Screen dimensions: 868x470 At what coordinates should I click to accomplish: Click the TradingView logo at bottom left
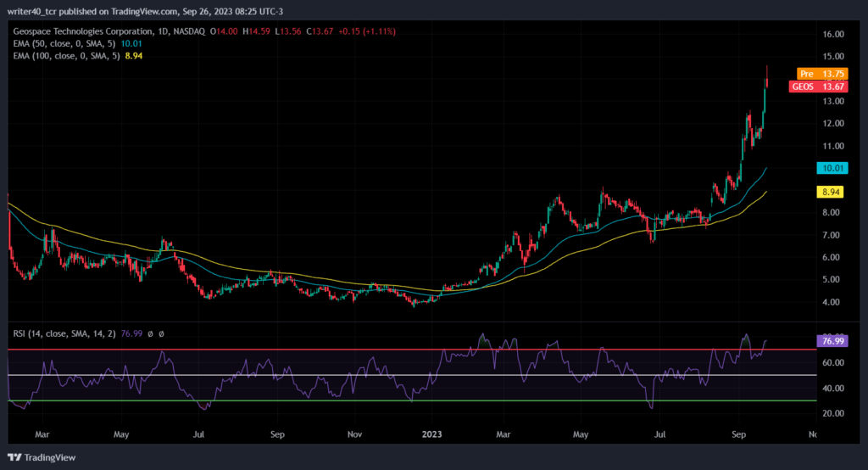[x=42, y=457]
